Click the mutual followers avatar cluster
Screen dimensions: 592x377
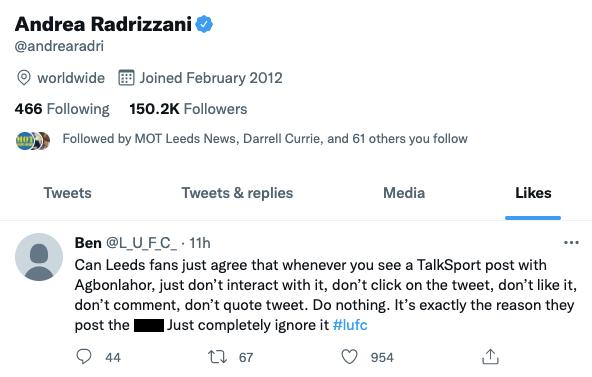point(33,141)
